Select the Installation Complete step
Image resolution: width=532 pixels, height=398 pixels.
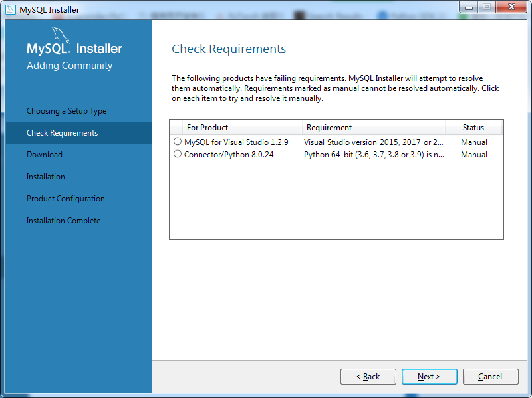point(63,221)
